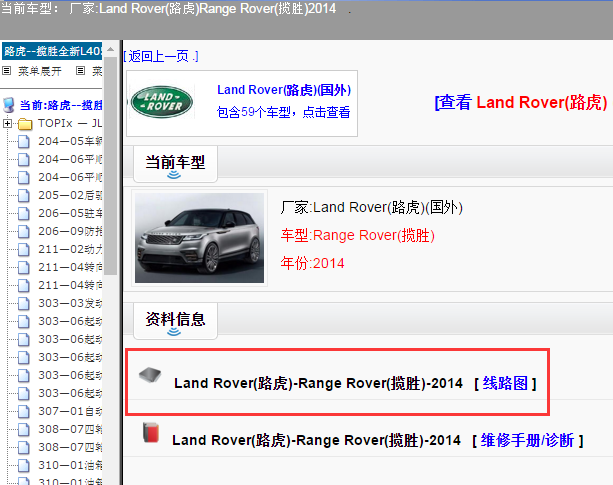Click the 菜单展开 text label
This screenshot has width=613, height=485.
(x=40, y=71)
